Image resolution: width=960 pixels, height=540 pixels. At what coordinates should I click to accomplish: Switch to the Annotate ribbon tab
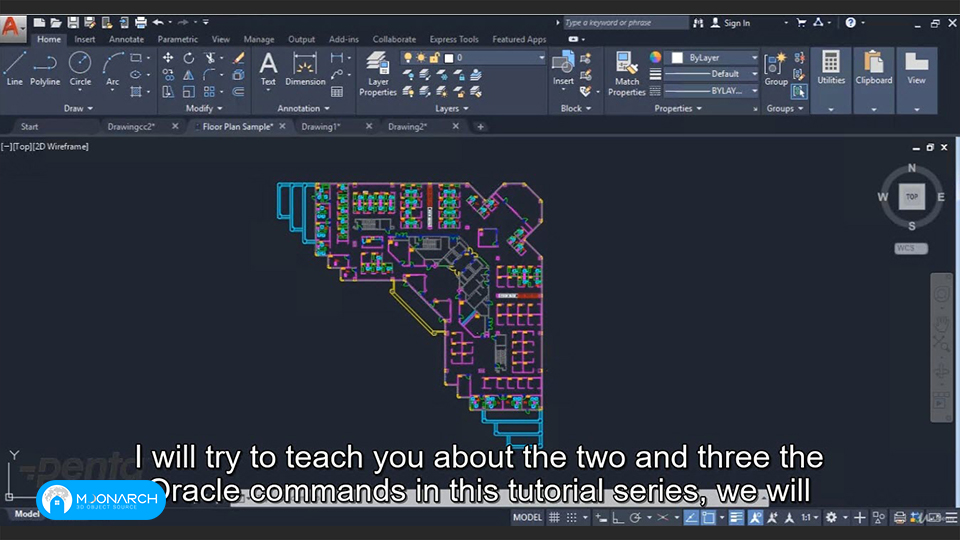pos(126,39)
